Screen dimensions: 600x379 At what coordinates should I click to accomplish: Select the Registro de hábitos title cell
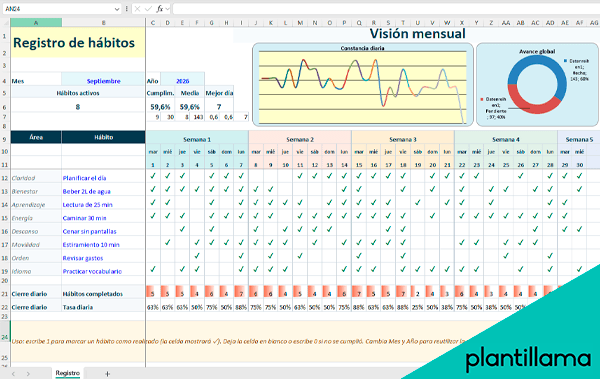pos(78,42)
